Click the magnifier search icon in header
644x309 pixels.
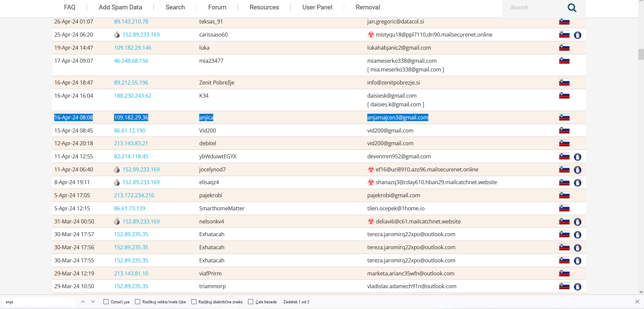(x=572, y=8)
